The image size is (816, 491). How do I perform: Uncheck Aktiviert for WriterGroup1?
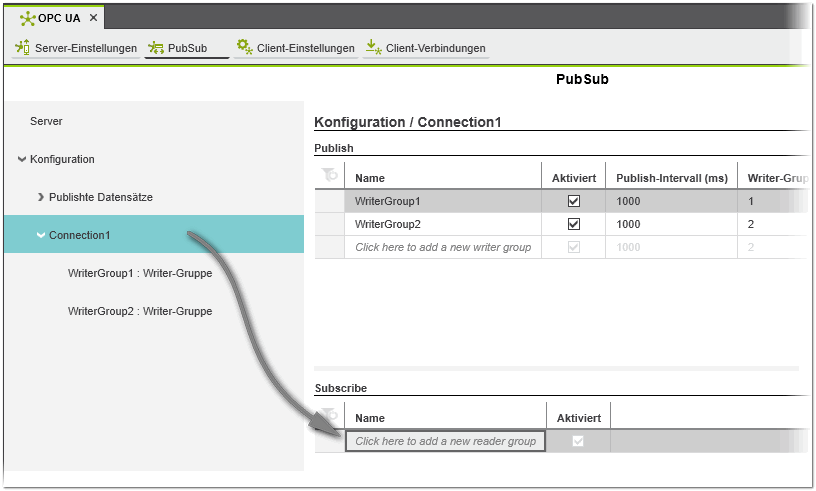pos(574,201)
